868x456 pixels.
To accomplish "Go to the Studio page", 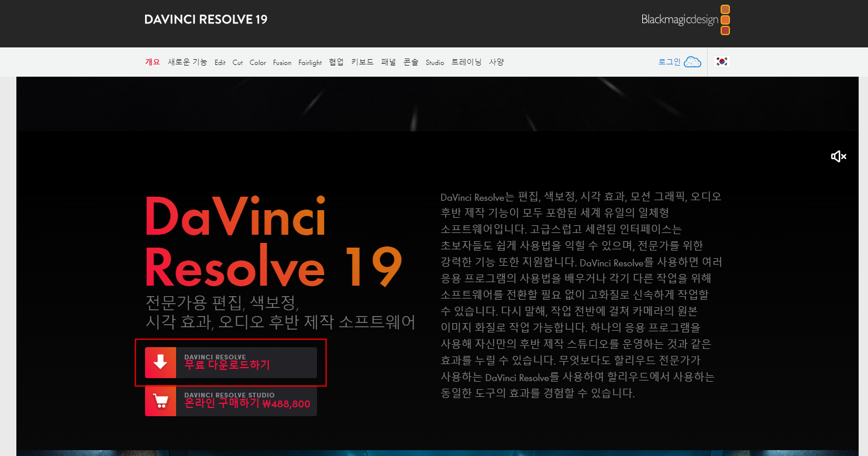I will pos(435,63).
